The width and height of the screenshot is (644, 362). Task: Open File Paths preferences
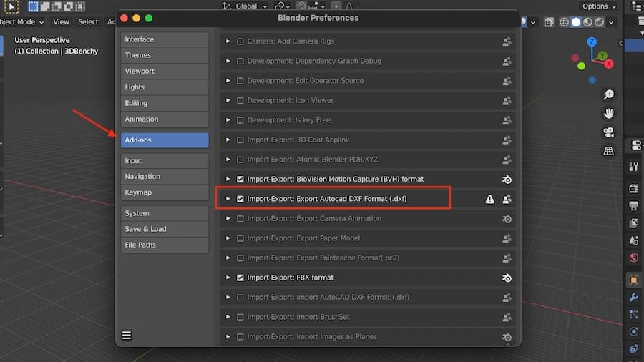pyautogui.click(x=165, y=245)
